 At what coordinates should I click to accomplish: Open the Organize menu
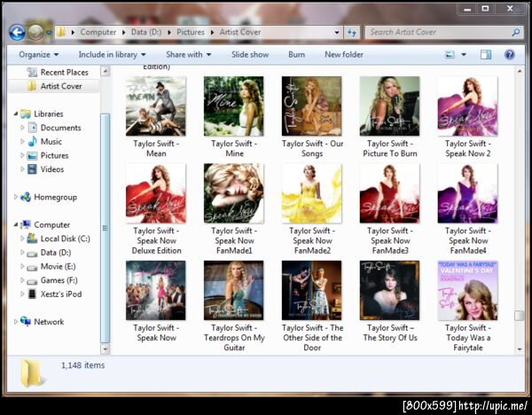pyautogui.click(x=38, y=55)
